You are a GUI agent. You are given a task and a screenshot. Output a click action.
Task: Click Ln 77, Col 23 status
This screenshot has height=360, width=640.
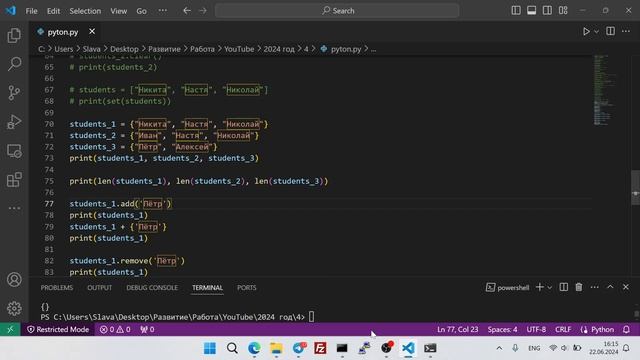tap(458, 329)
